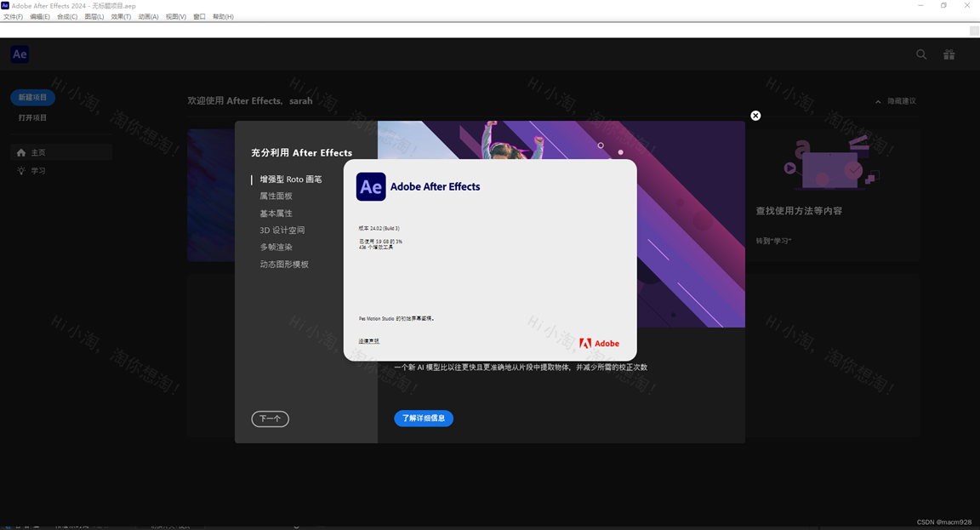Open the 编辑(E) menu
Image resolution: width=980 pixels, height=530 pixels.
click(40, 17)
